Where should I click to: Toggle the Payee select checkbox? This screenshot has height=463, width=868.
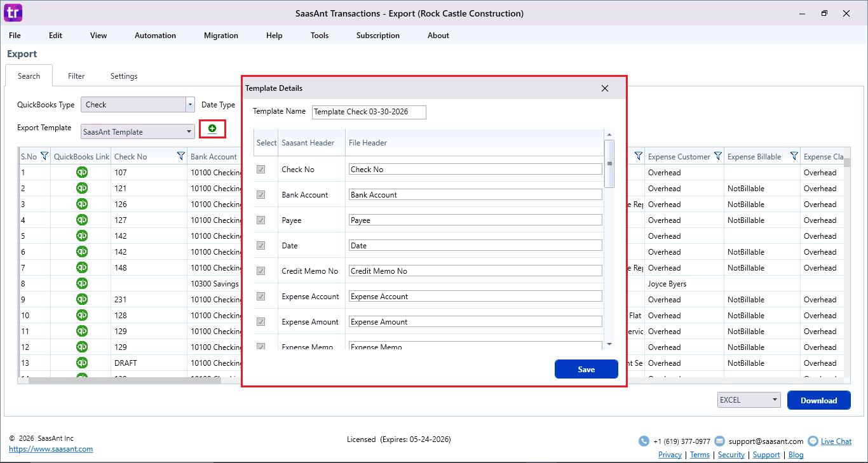point(261,220)
